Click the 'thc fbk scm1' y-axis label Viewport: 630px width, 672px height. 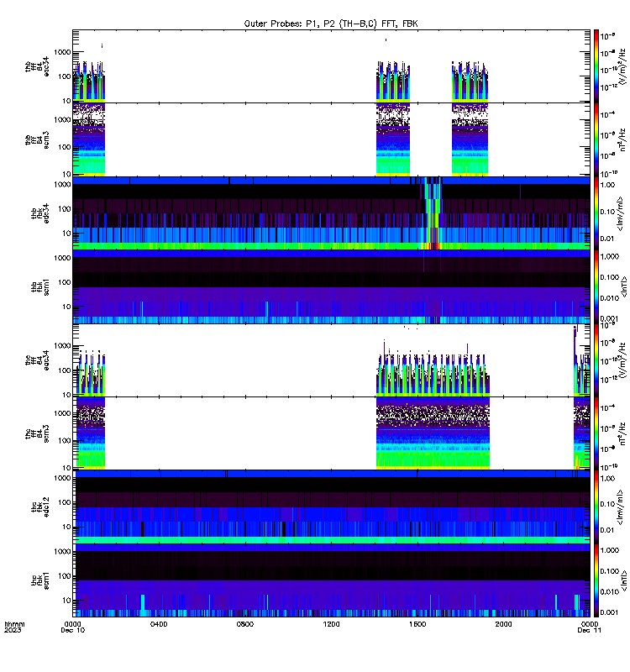point(40,580)
